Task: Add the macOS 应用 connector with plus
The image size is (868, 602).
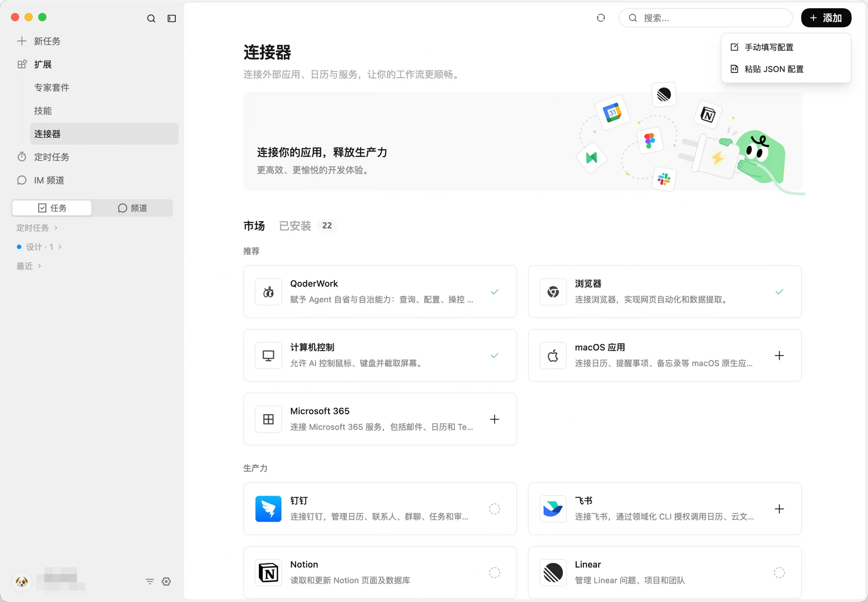Action: [x=779, y=356]
